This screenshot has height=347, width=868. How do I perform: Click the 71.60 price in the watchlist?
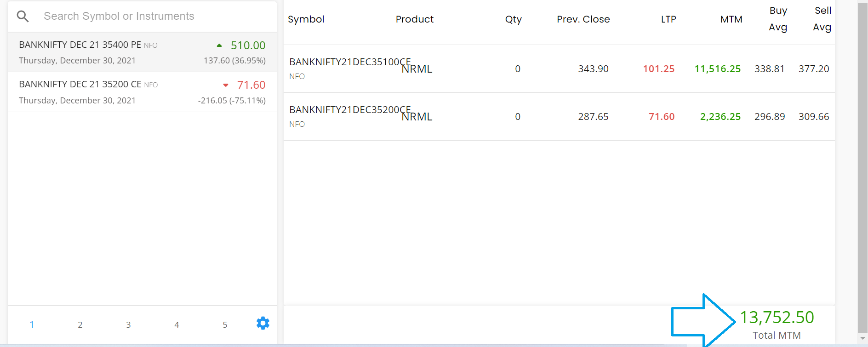(x=251, y=85)
